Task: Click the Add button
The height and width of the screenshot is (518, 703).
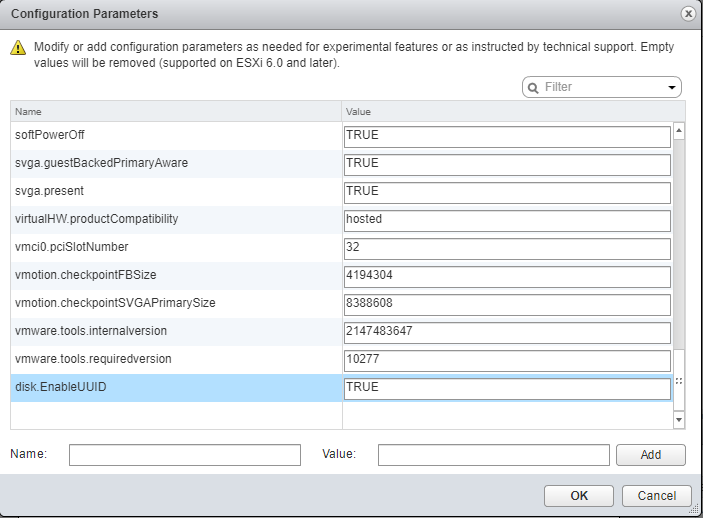Action: click(x=651, y=455)
